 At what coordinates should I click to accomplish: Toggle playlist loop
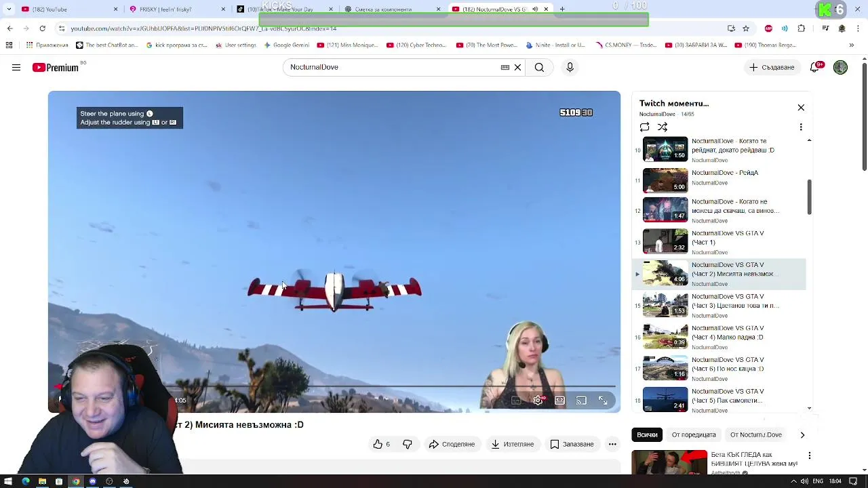pos(644,127)
